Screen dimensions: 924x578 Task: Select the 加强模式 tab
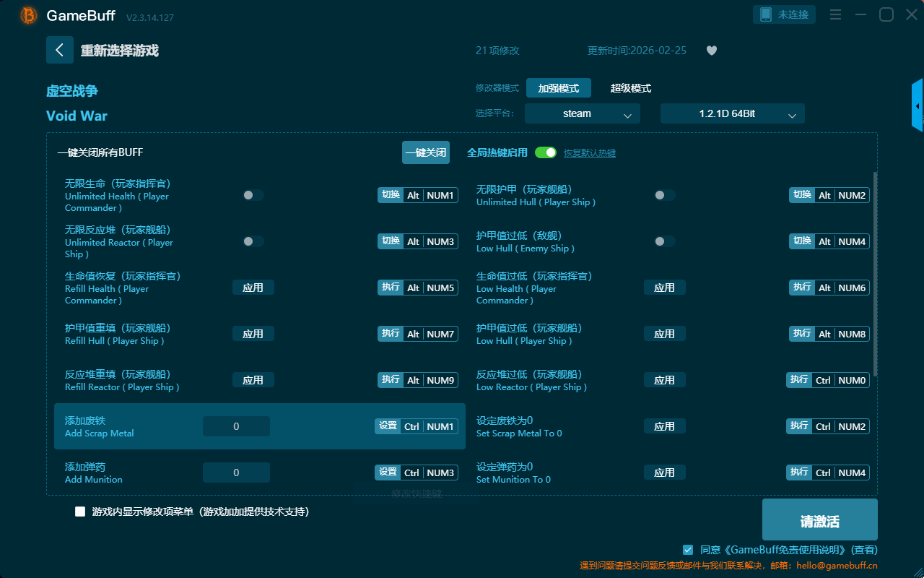[x=558, y=88]
